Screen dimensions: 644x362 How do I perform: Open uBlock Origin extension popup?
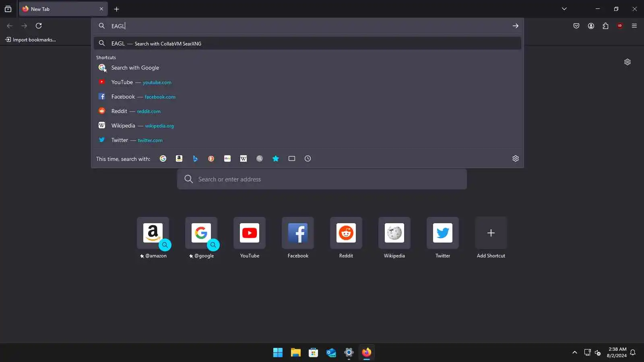click(620, 26)
